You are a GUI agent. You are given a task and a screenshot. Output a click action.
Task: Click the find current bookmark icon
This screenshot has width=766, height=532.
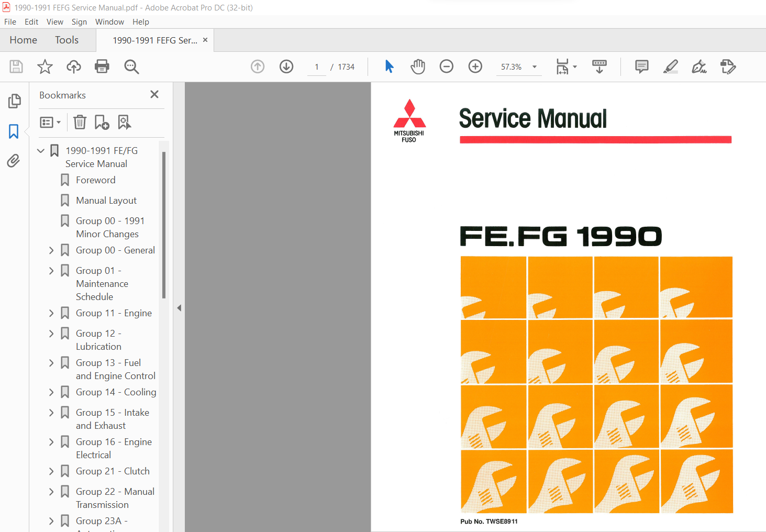124,122
